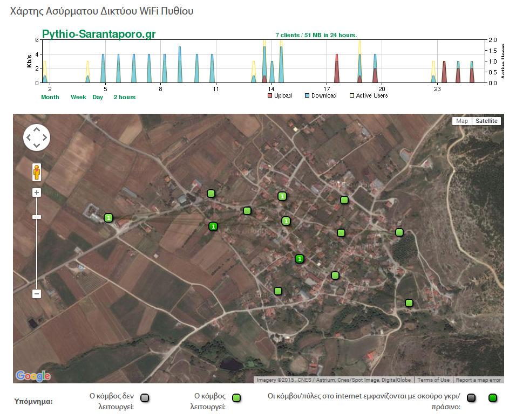This screenshot has height=420, width=516.
Task: Show the Day traffic graph
Action: click(x=98, y=97)
